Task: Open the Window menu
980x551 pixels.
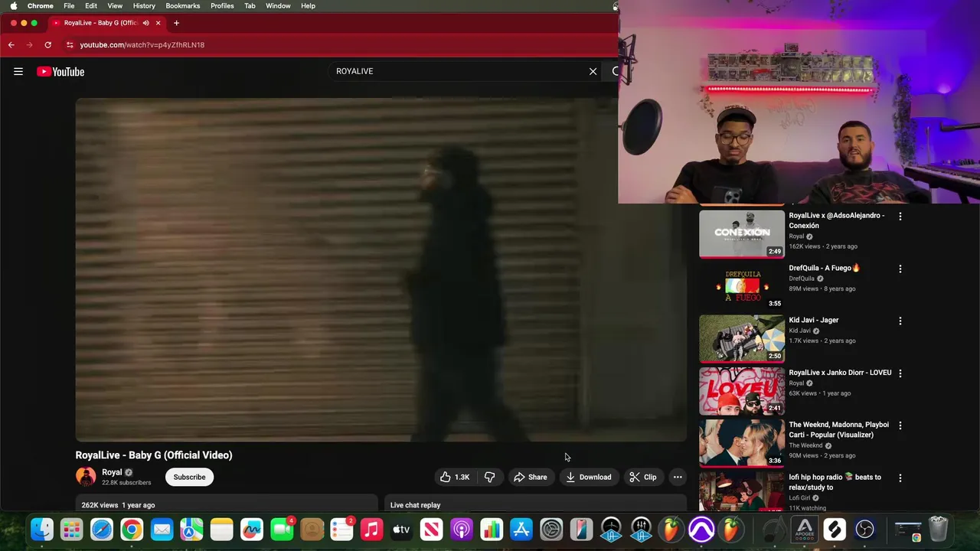Action: [278, 5]
